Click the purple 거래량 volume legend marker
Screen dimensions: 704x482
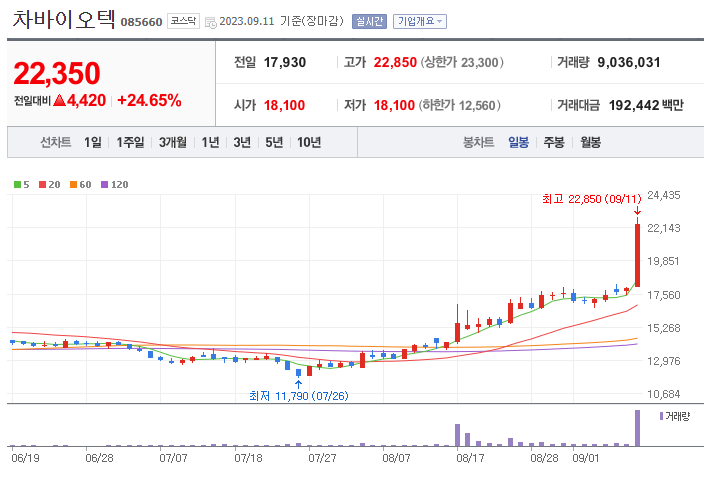[x=661, y=416]
